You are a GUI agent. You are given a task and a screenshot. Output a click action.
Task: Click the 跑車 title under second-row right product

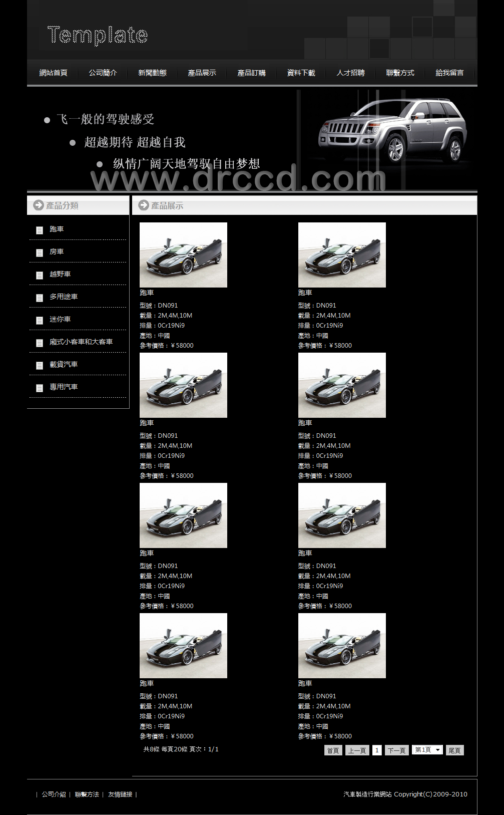coord(305,423)
